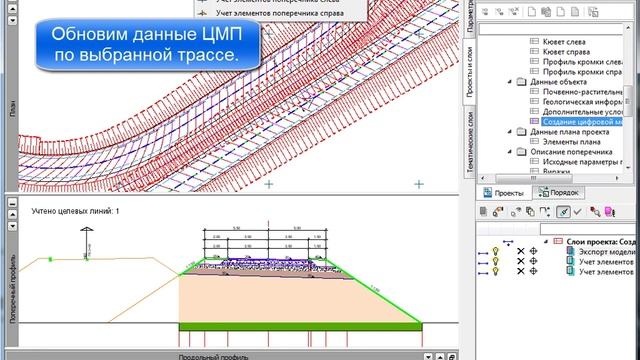This screenshot has height=360, width=640.
Task: Toggle snap crosshair on second Учет элементов row
Action: 533,271
